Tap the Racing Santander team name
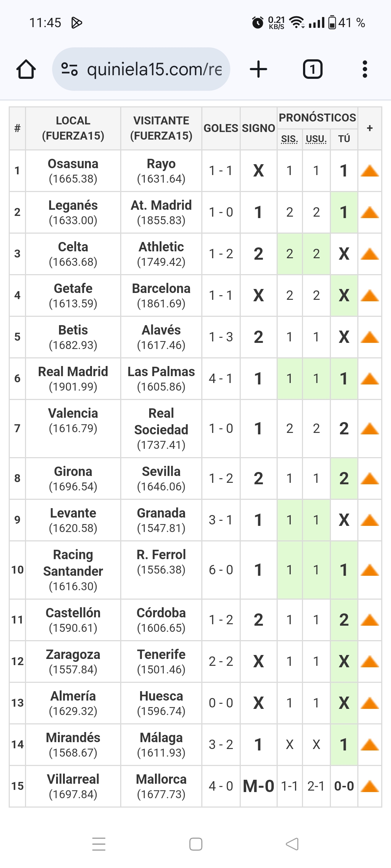Image resolution: width=391 pixels, height=868 pixels. click(x=73, y=563)
